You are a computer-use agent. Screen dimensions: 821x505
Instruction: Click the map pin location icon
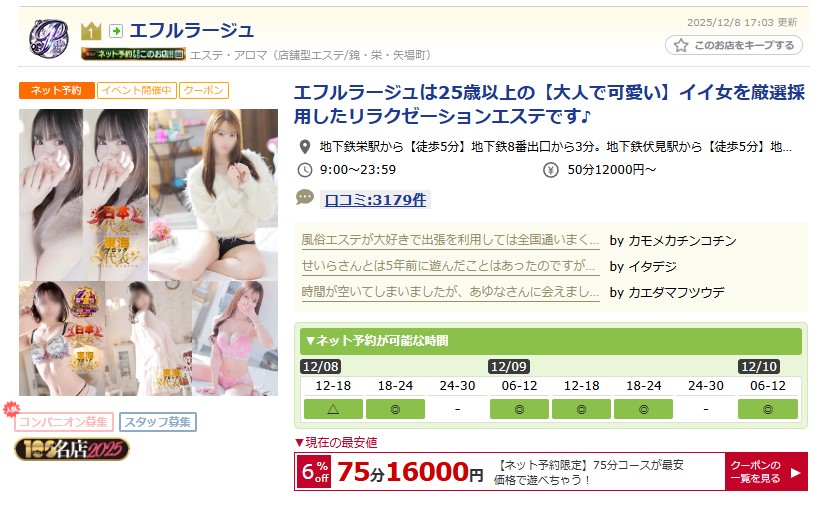[305, 147]
